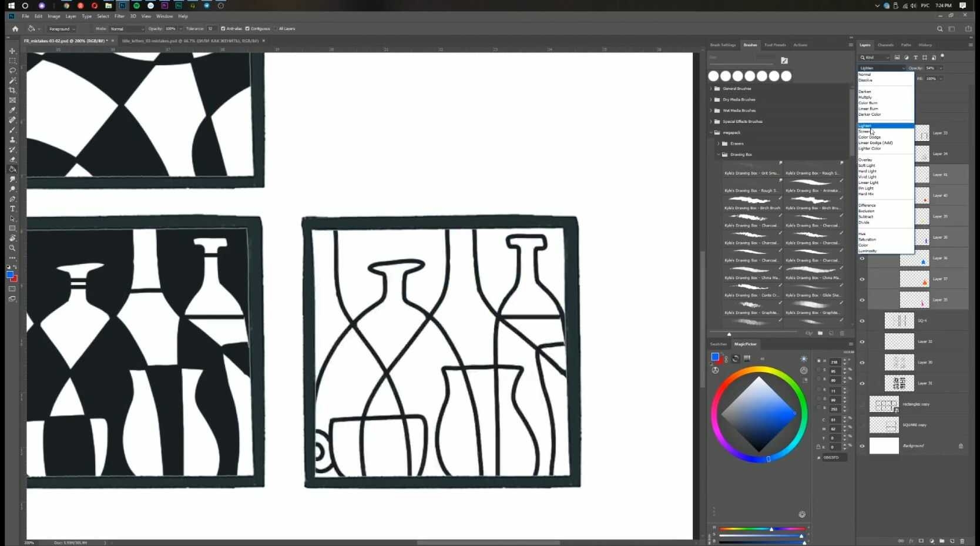
Task: Expand the Dry Media Brushes folder
Action: 711,100
